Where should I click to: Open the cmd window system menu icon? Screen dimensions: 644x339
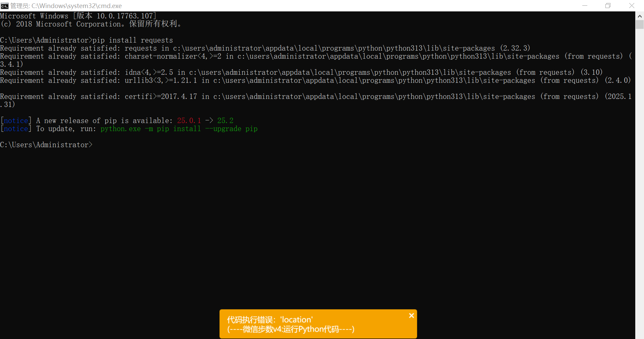5,6
